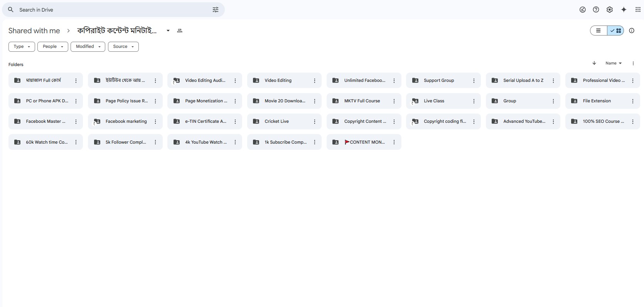Open Help and support menu
Viewport: 644px width, 307px height.
596,10
